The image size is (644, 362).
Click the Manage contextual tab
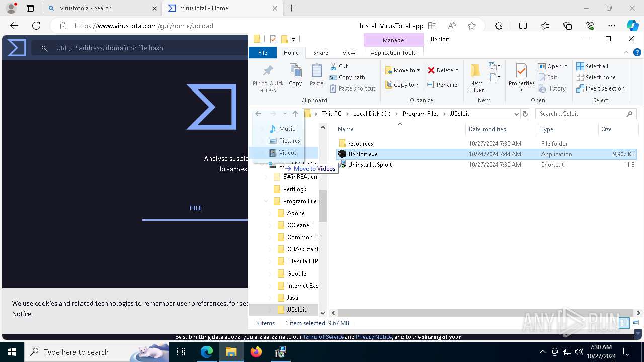393,40
